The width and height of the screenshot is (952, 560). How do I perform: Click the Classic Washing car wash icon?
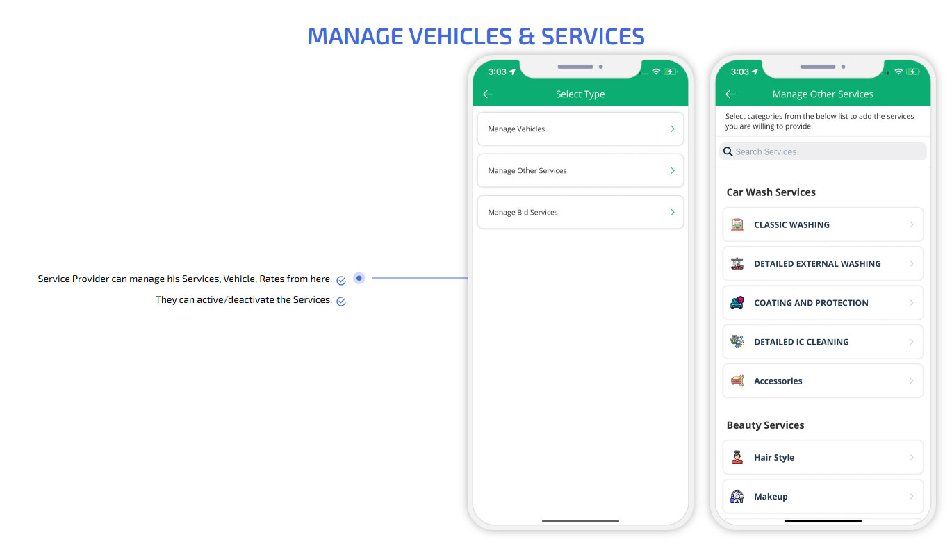[x=737, y=224]
